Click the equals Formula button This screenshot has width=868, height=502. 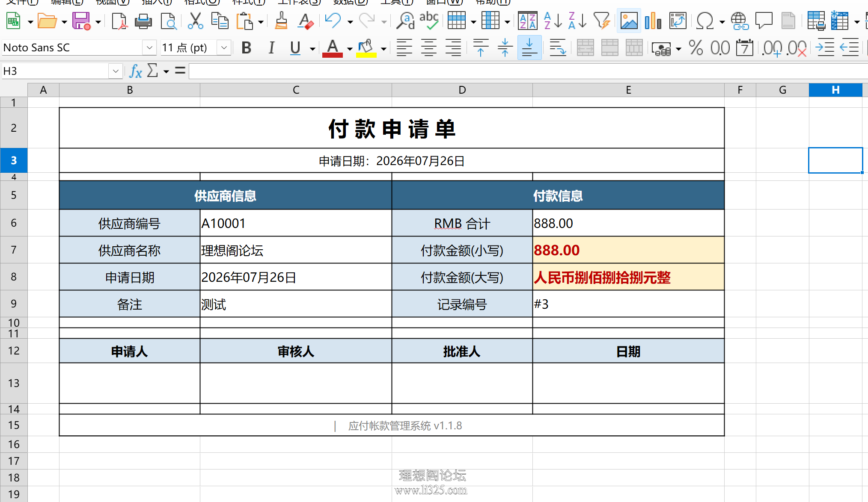pos(180,71)
